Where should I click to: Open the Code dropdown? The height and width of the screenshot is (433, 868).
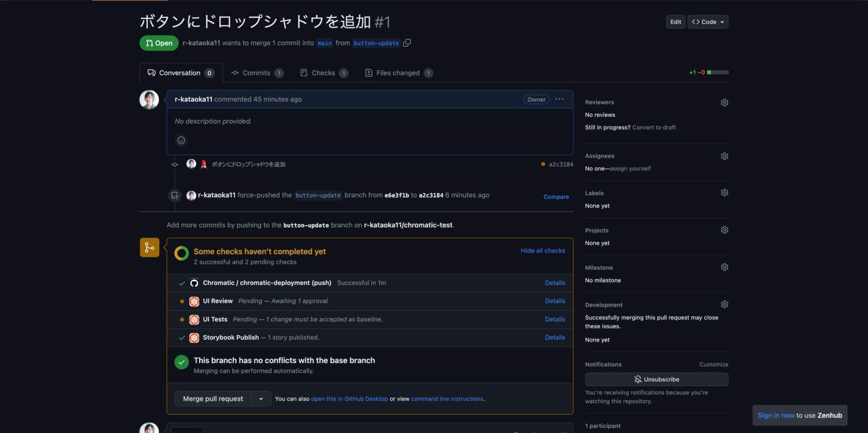[x=707, y=21]
